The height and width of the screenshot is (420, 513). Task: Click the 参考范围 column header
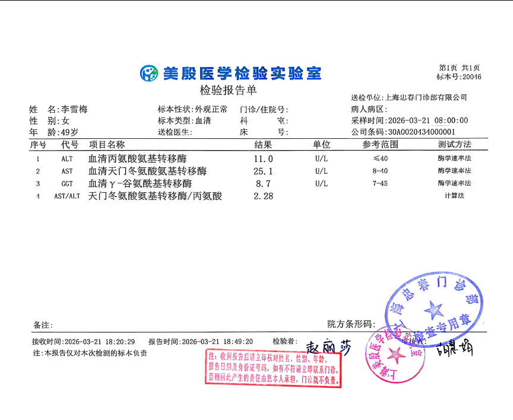coord(380,145)
